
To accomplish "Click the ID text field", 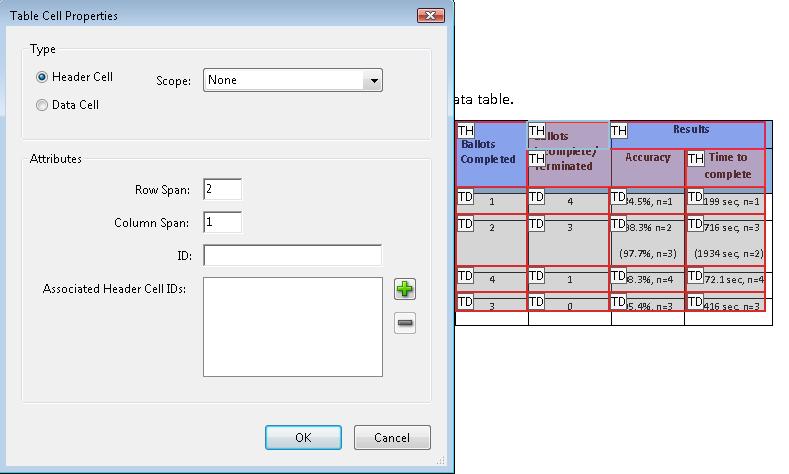I will click(x=292, y=256).
